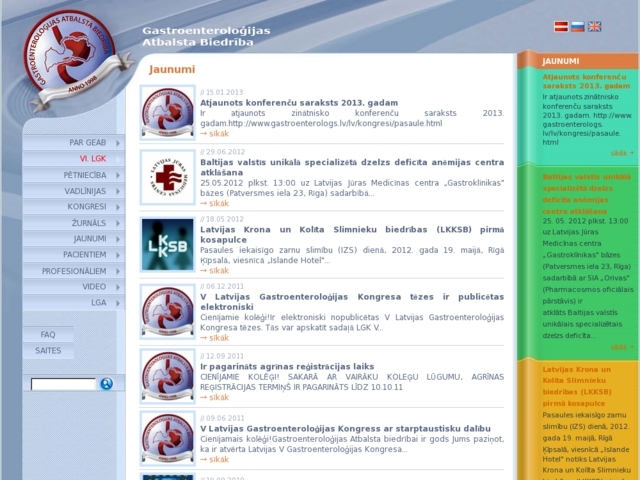The image size is (640, 480).
Task: Click sīkāk under 12.09.2011 article
Action: coord(215,397)
